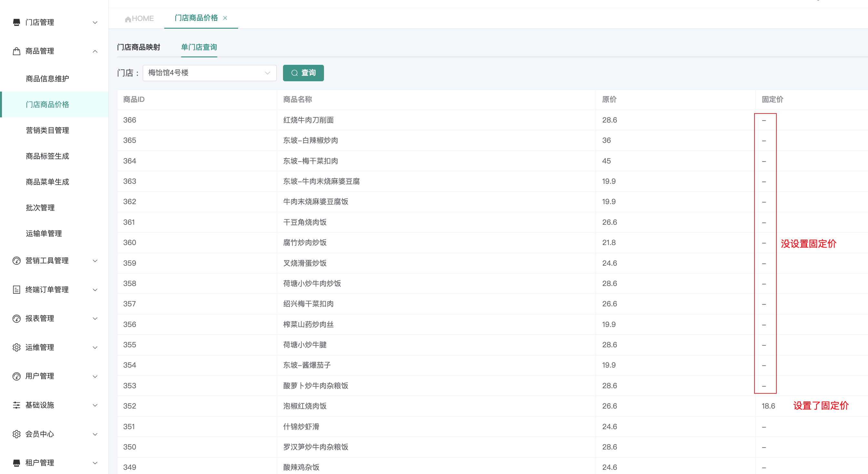This screenshot has height=474, width=868.
Task: Click the 基础设施 sliders icon
Action: pyautogui.click(x=16, y=405)
